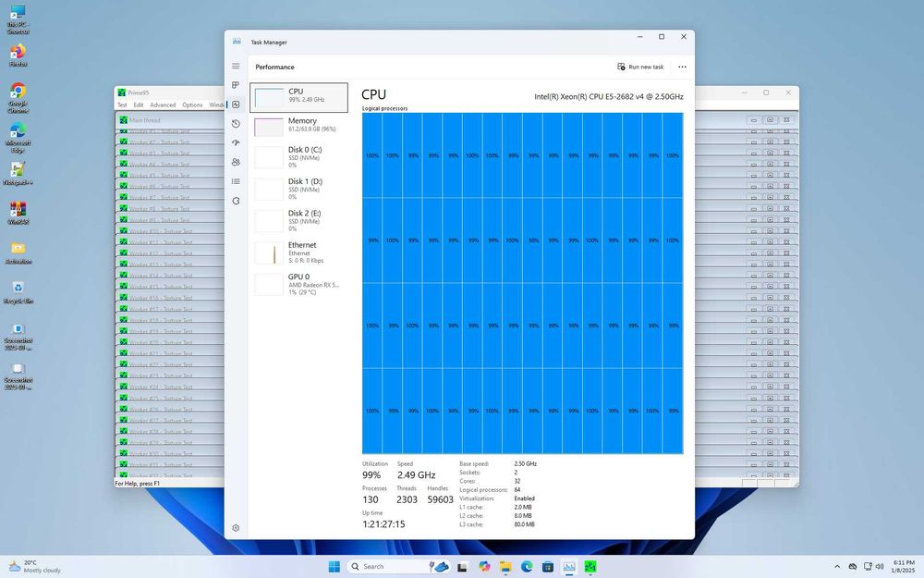Click Task Manager taskbar icon
The height and width of the screenshot is (578, 924).
pyautogui.click(x=569, y=566)
